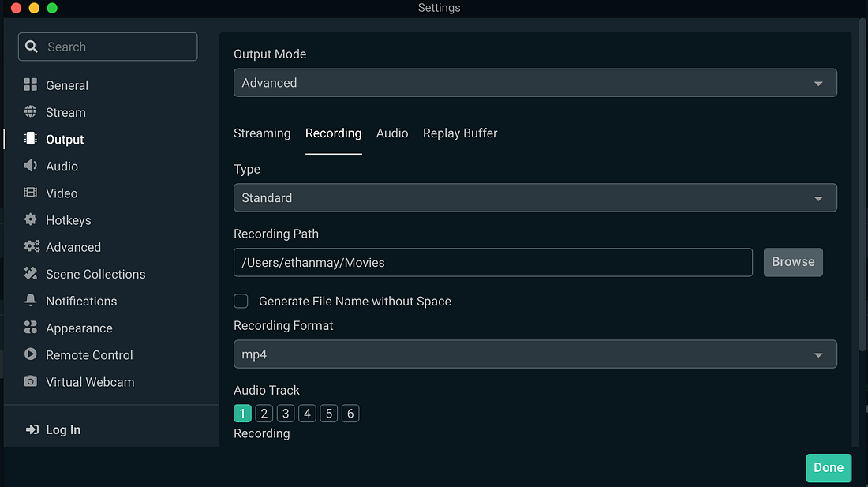Click the Stream globe icon
This screenshot has width=868, height=487.
(31, 112)
